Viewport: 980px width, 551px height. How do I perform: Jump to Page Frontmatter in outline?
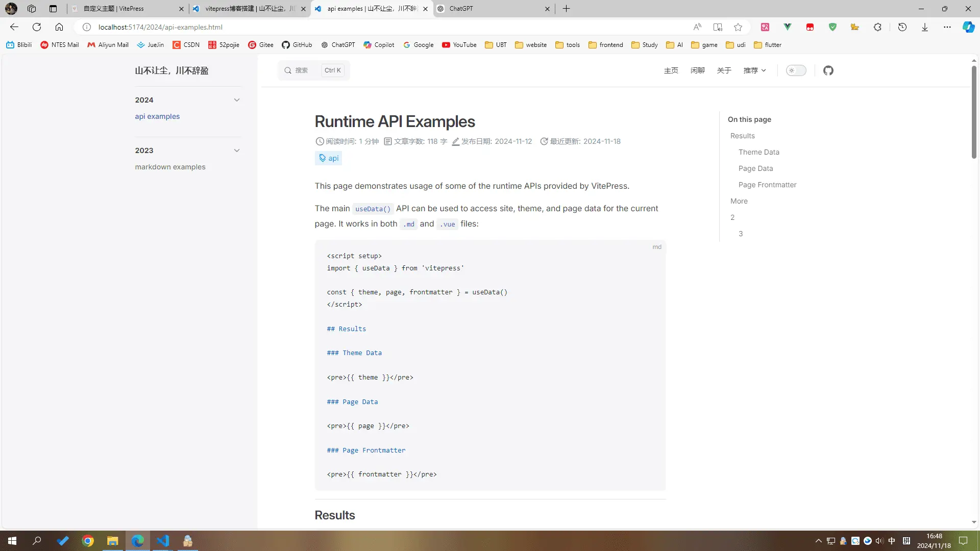(767, 185)
